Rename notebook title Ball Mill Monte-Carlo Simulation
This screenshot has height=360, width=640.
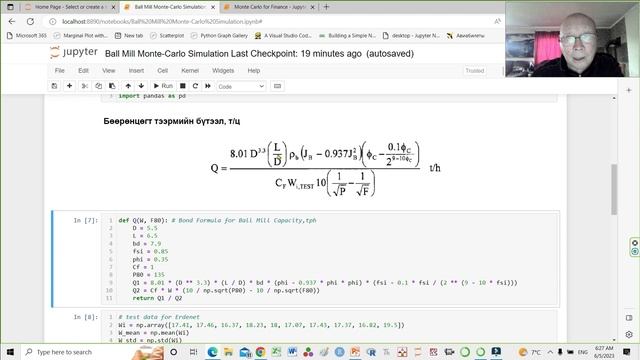tap(167, 53)
